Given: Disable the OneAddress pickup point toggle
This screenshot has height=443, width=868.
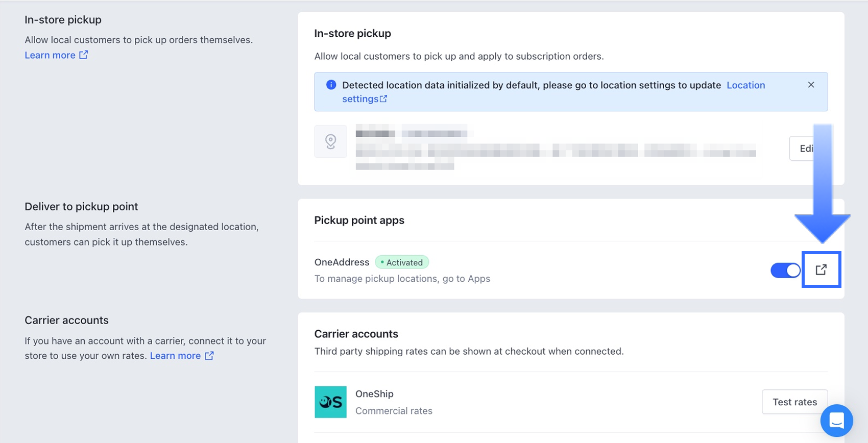Looking at the screenshot, I should click(785, 270).
